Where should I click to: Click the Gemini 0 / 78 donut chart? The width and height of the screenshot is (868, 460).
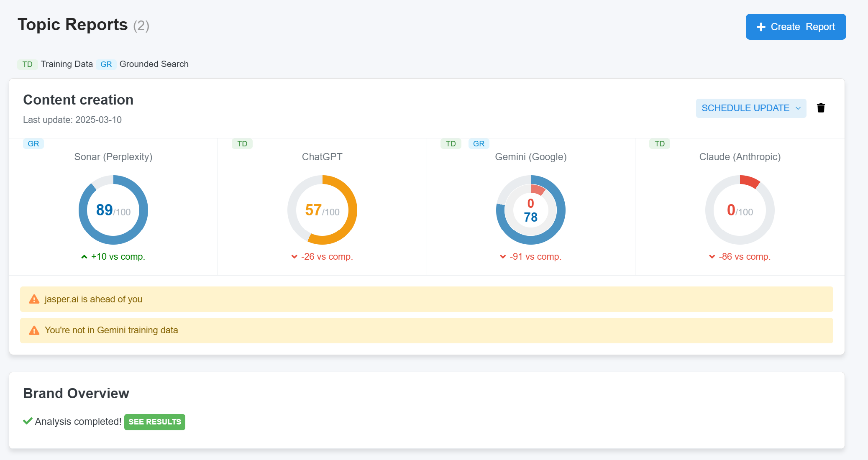pyautogui.click(x=531, y=210)
